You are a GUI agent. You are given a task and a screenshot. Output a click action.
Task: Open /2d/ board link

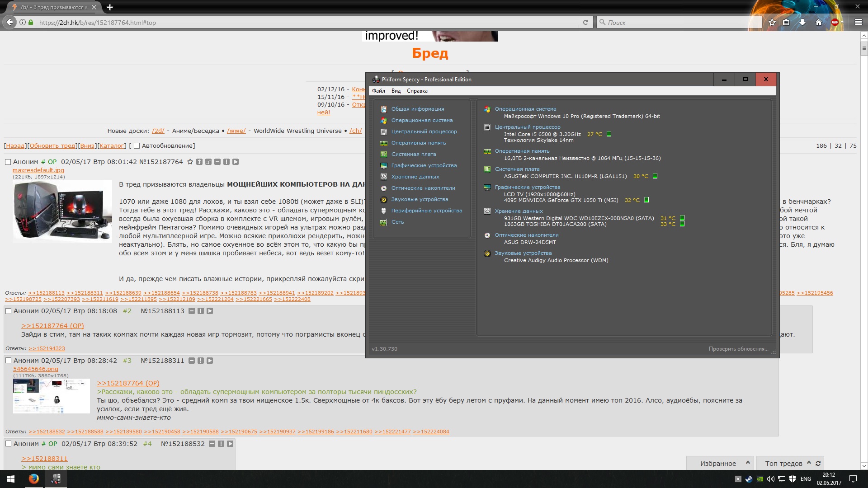point(158,131)
